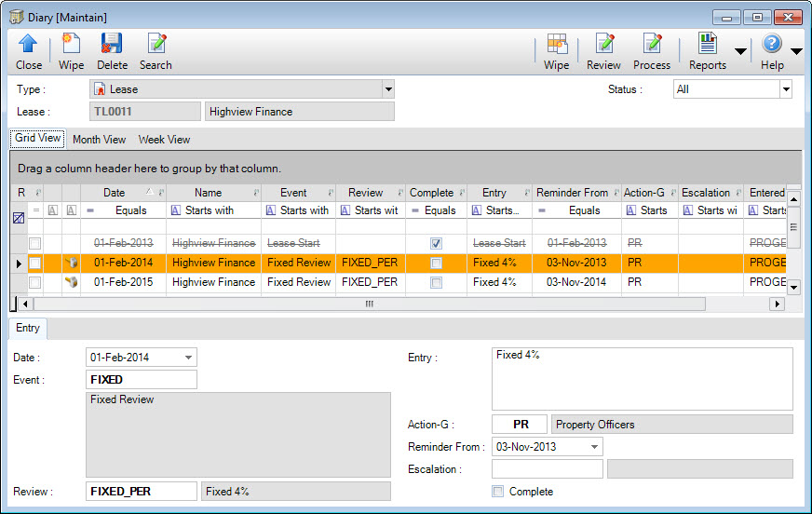Click the Entry filter operator icon
This screenshot has width=812, height=514.
pos(477,210)
